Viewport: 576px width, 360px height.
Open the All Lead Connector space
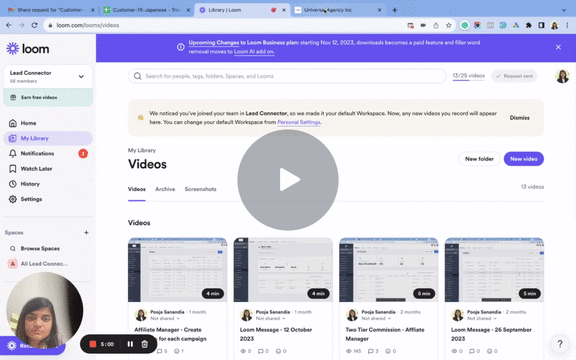[44, 264]
